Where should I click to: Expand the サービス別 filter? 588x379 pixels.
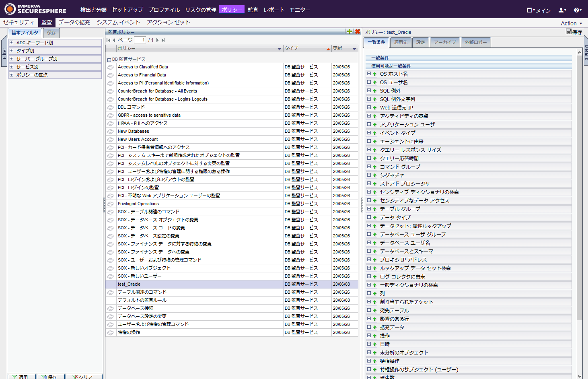pyautogui.click(x=12, y=66)
